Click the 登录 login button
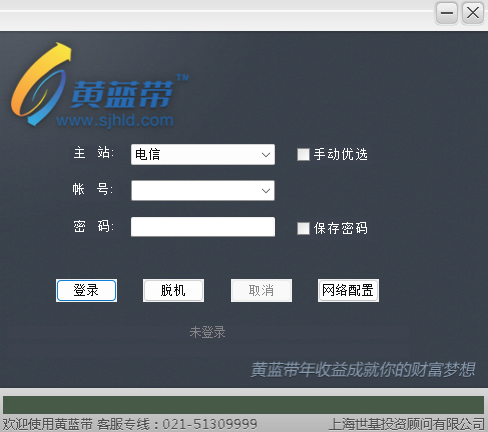Viewport: 488px width, 432px height. point(86,290)
